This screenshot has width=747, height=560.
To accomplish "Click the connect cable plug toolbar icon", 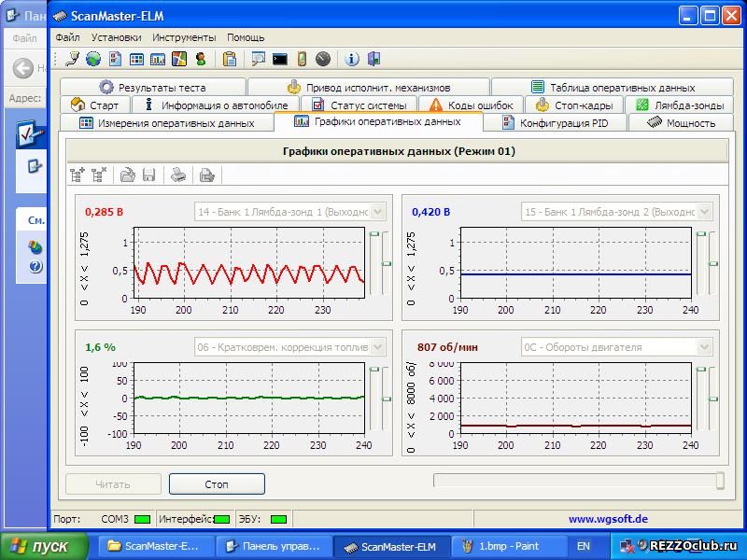I will [73, 59].
